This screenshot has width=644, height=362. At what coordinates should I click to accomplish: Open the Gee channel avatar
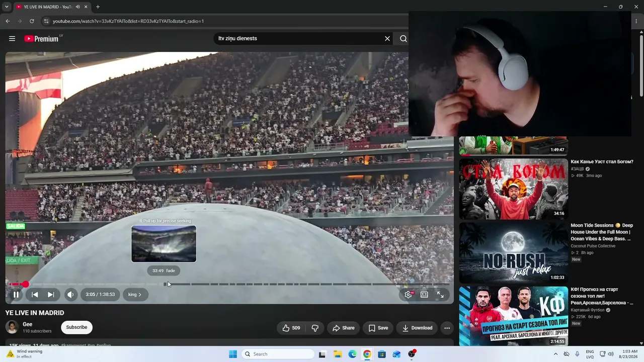[12, 327]
